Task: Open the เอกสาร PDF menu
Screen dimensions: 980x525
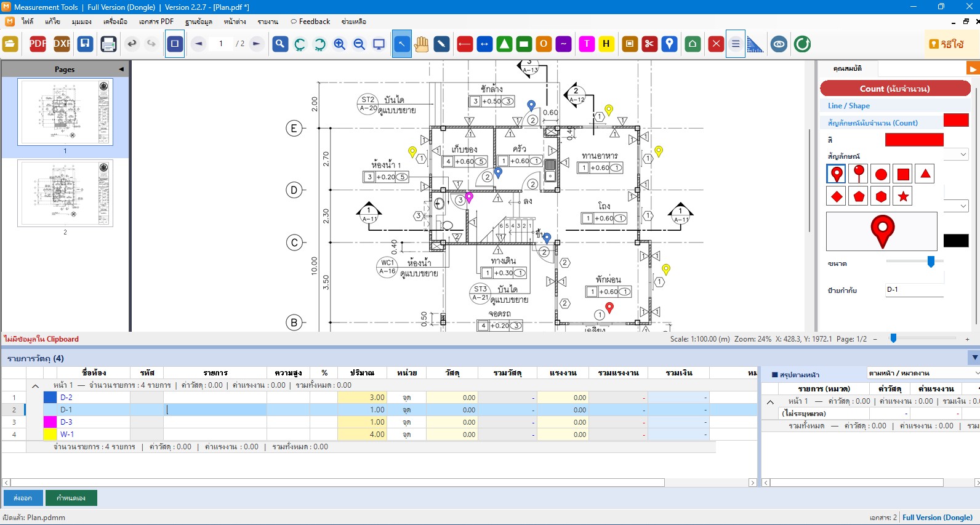Action: coord(156,22)
